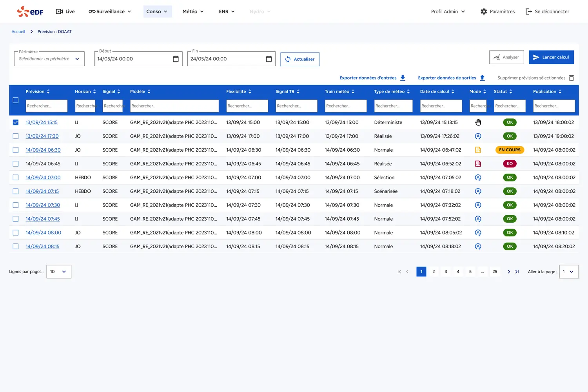This screenshot has height=392, width=588.
Task: Click the EDF logo
Action: pyautogui.click(x=30, y=12)
